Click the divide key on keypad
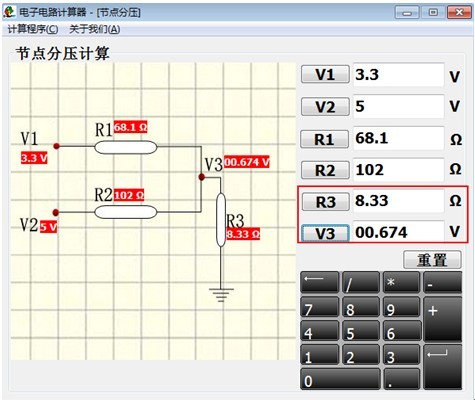 pos(361,282)
